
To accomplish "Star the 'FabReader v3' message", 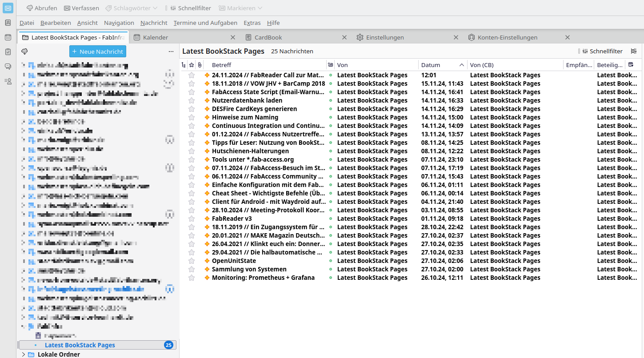I will (x=192, y=219).
